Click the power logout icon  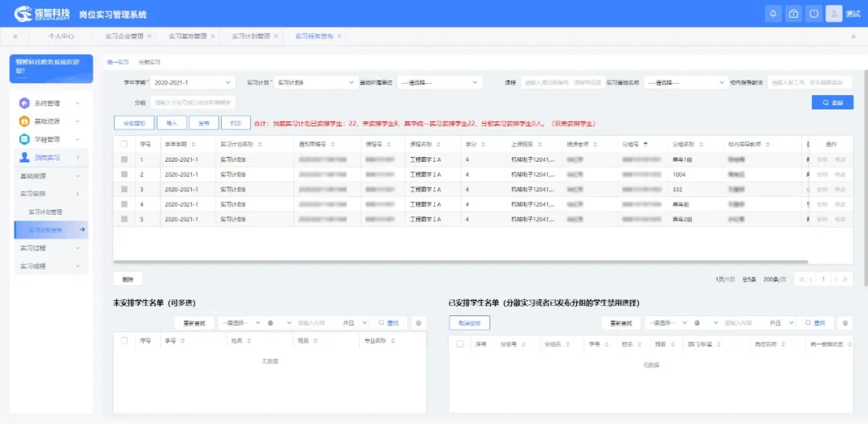click(x=813, y=14)
